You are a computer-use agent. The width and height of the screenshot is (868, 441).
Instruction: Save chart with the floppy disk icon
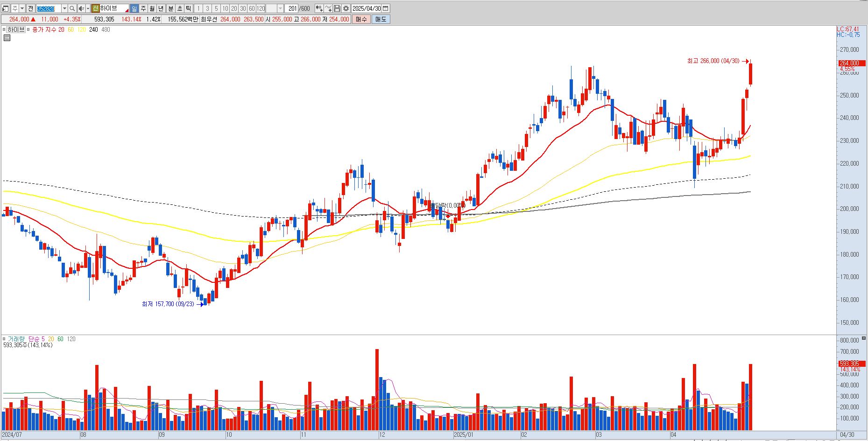click(x=337, y=8)
